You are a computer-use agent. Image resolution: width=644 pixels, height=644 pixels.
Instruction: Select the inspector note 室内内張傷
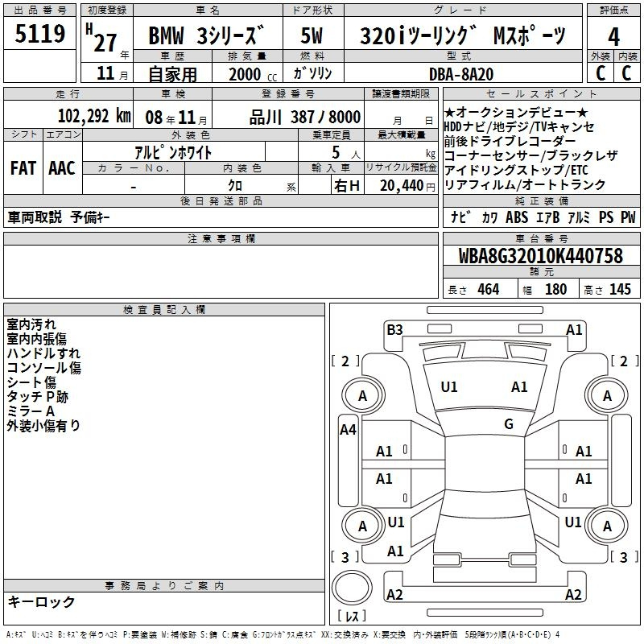point(36,339)
